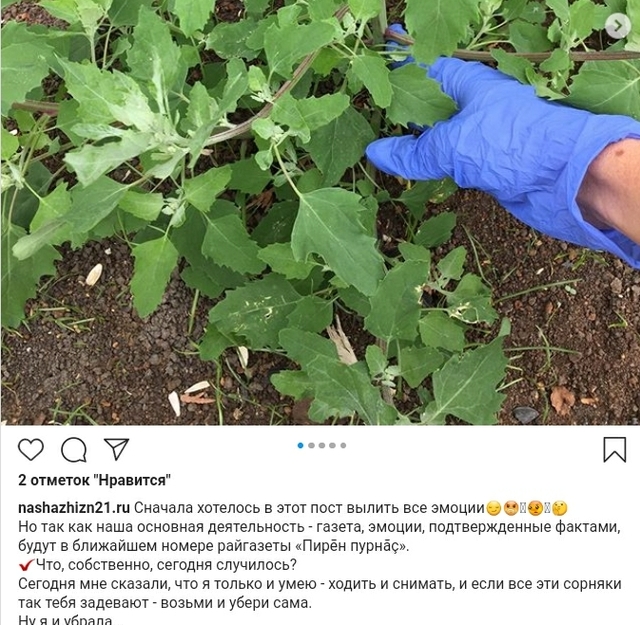The image size is (640, 625).
Task: Jump to second carousel dot
Action: [311, 445]
